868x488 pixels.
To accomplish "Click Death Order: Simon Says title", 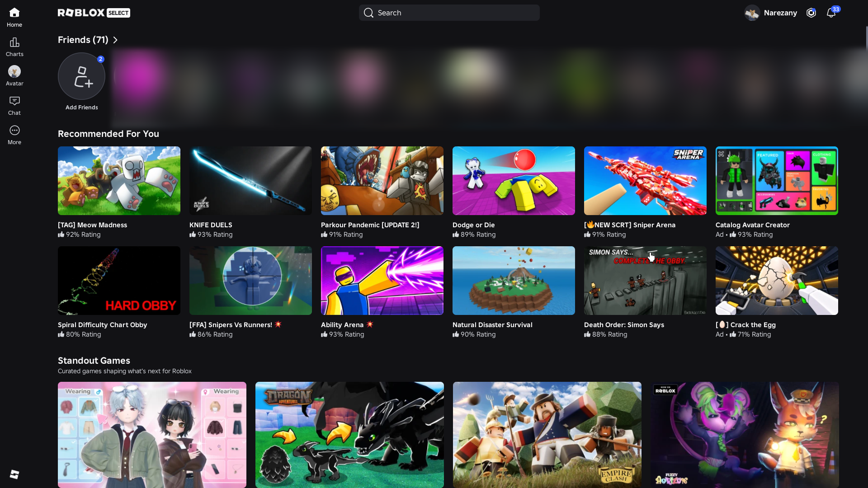I will click(624, 325).
